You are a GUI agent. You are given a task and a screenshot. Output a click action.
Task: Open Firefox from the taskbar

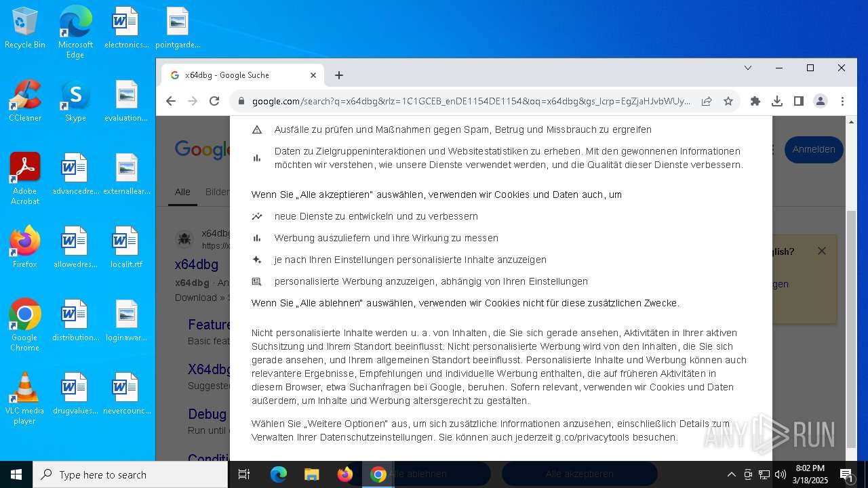click(345, 474)
